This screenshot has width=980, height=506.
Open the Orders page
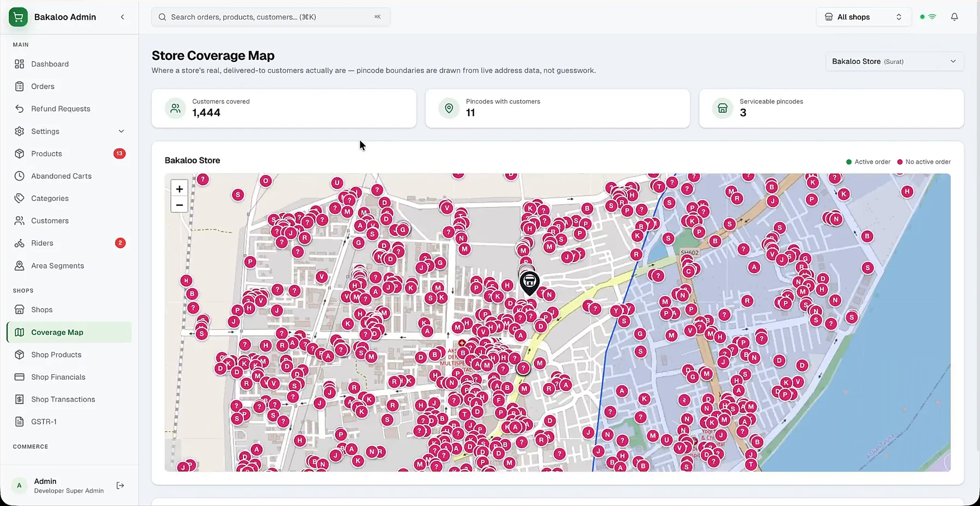[69, 86]
